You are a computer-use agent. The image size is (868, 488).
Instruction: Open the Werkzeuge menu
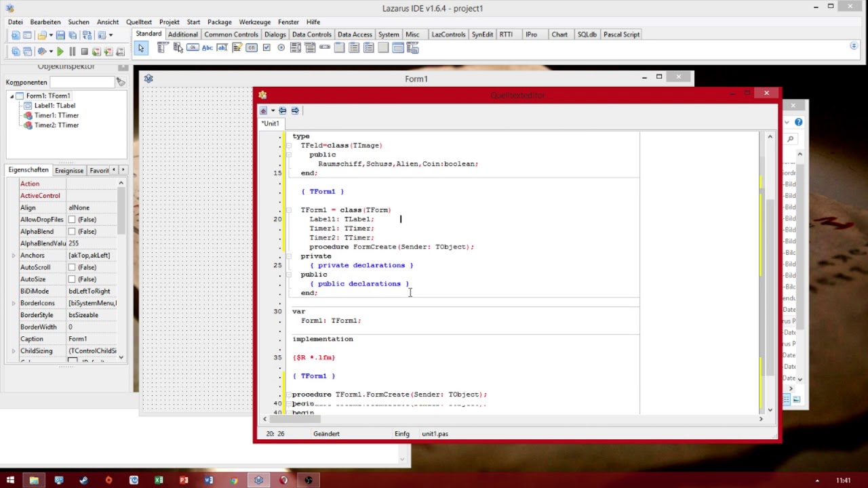[254, 22]
